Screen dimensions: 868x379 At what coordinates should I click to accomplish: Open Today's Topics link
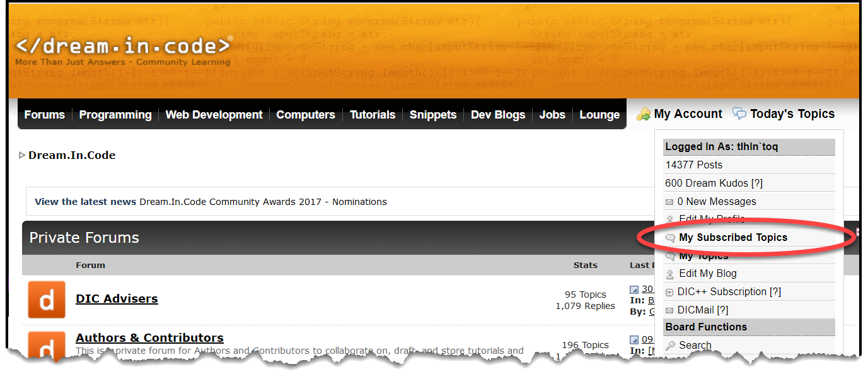(x=792, y=114)
